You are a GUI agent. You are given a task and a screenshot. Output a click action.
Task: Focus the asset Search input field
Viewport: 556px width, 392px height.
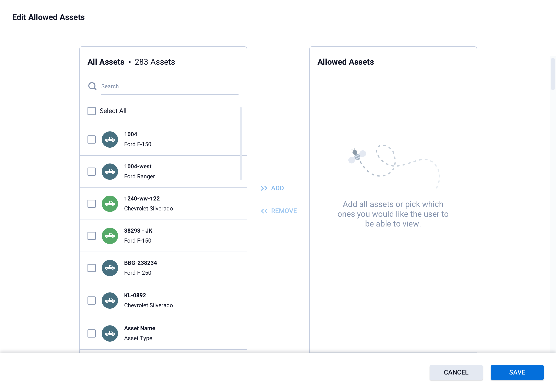coord(170,86)
